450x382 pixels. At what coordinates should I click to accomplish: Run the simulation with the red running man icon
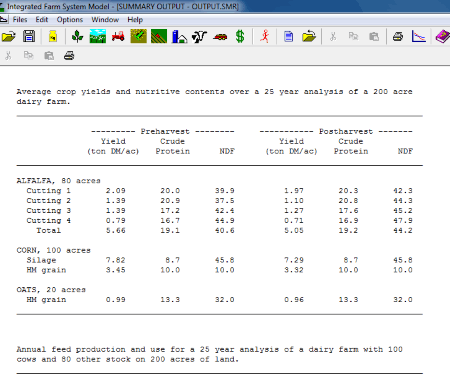coord(265,36)
